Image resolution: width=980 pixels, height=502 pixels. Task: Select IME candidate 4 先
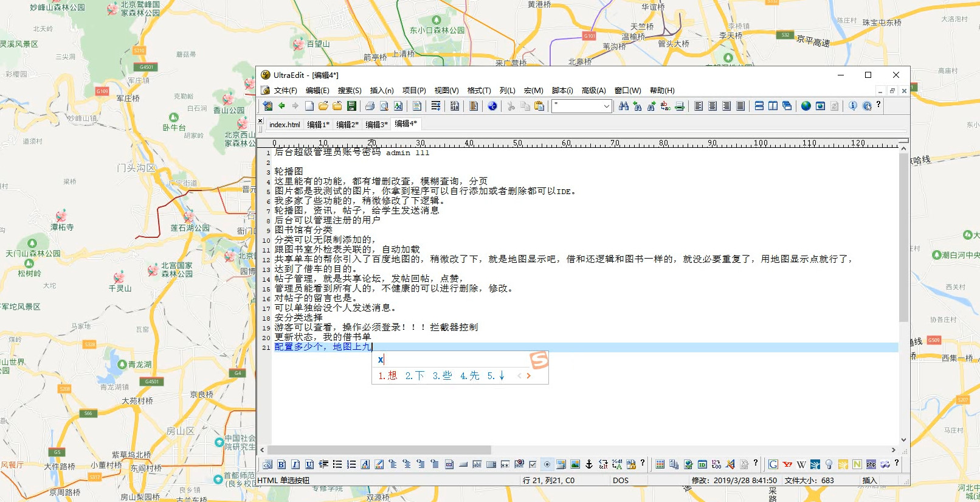click(x=469, y=376)
